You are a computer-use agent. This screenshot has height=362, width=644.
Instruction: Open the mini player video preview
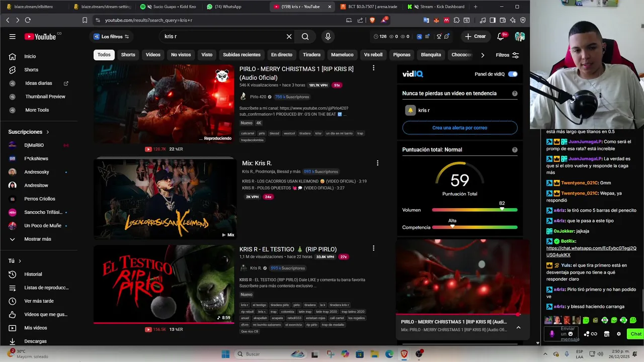pyautogui.click(x=462, y=277)
